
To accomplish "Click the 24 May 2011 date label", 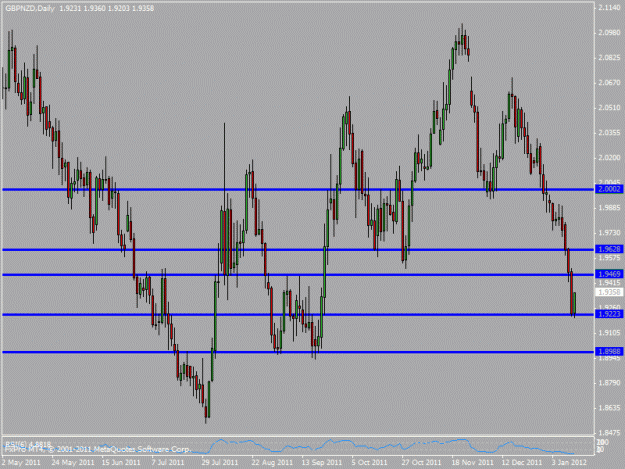I will click(x=73, y=463).
